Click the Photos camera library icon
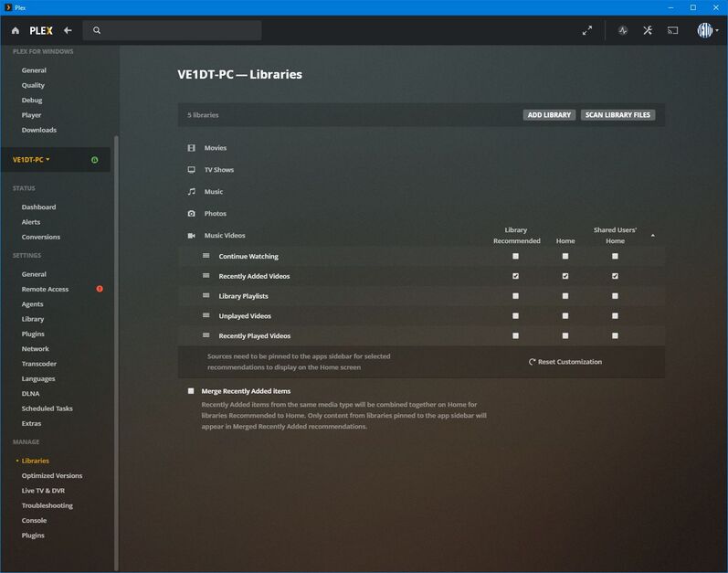This screenshot has width=728, height=573. click(191, 214)
